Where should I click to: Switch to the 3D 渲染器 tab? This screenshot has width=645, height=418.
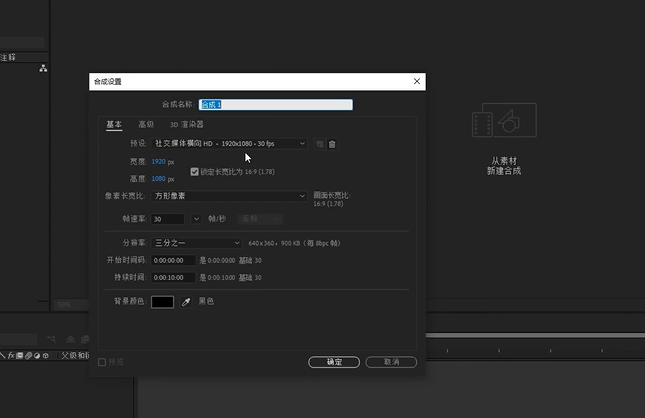[186, 125]
